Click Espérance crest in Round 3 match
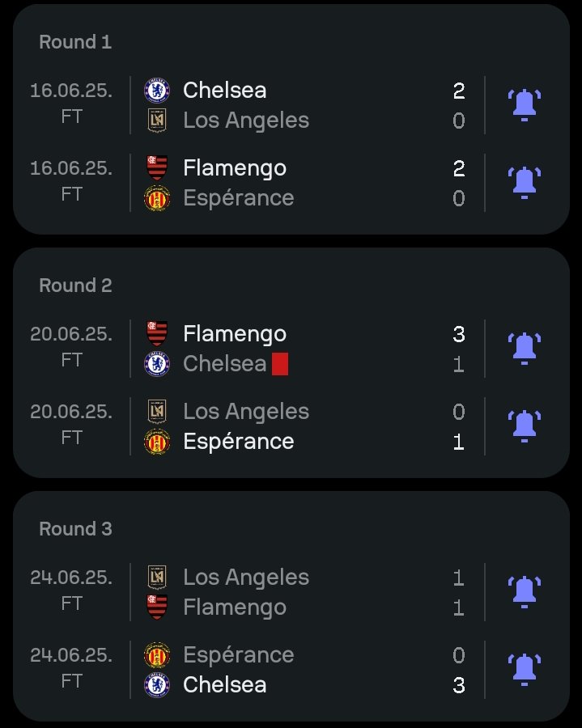 click(x=157, y=655)
